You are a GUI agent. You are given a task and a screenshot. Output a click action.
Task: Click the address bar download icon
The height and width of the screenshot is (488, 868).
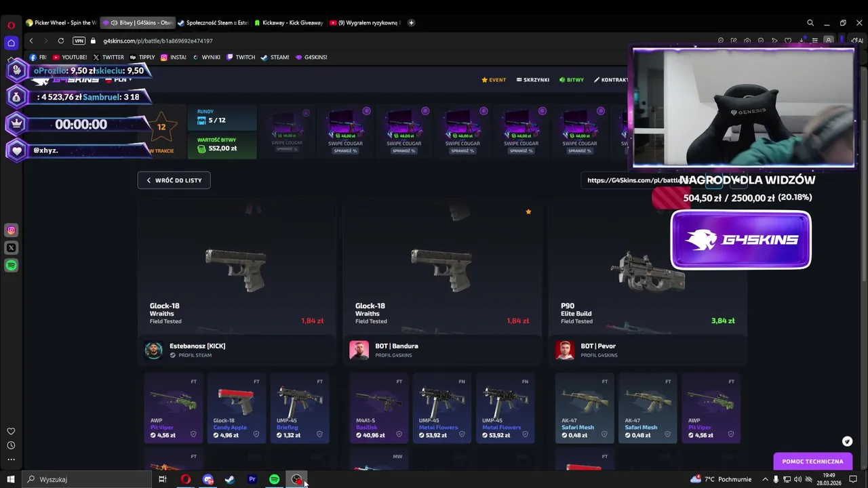pos(801,41)
